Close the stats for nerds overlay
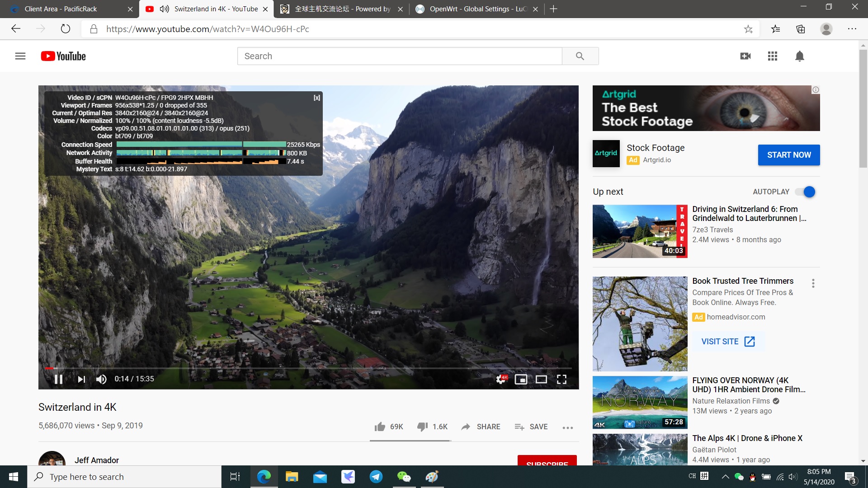 [x=317, y=98]
